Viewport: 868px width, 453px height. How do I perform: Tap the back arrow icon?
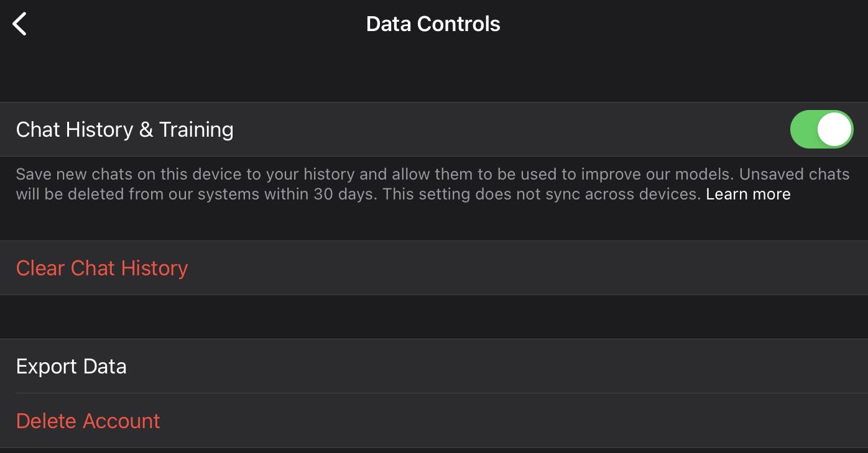tap(20, 24)
